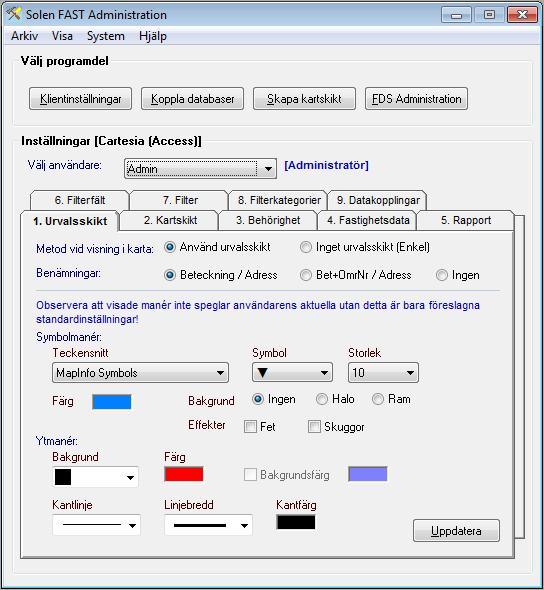
Task: Select the '1. Urvalsskikt' tab
Action: [70, 221]
